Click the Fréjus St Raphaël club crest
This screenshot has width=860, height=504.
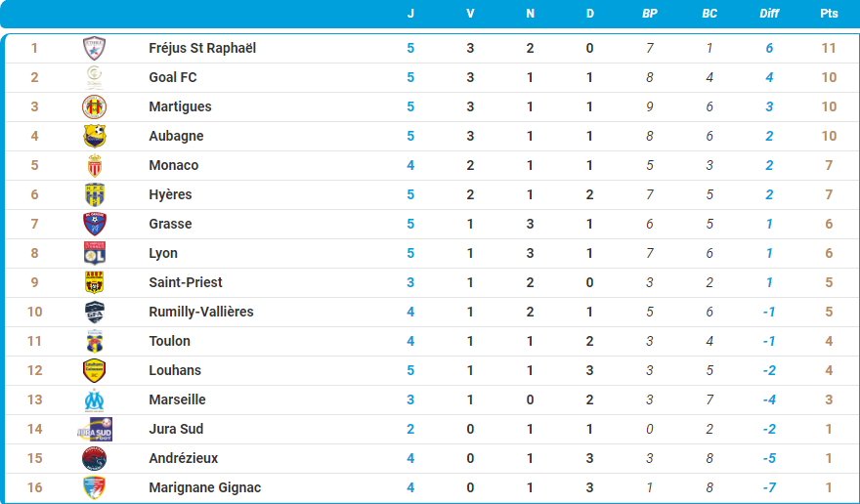pos(94,48)
